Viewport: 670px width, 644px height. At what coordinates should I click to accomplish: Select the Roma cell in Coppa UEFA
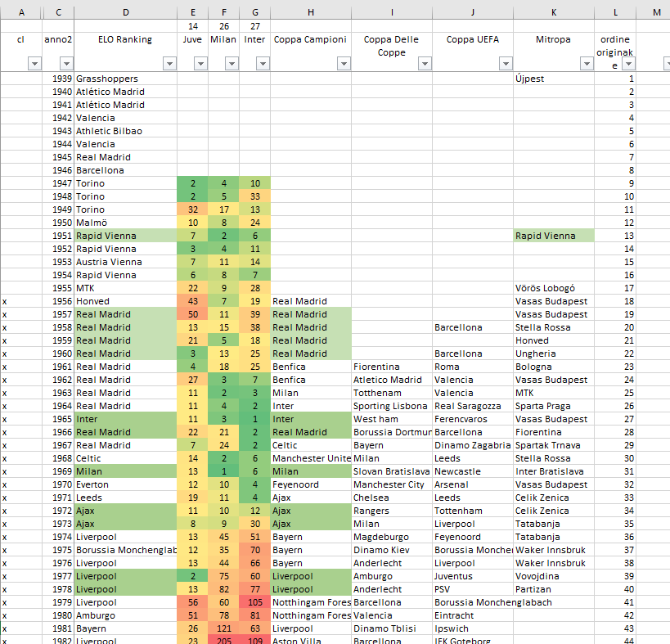[x=473, y=367]
